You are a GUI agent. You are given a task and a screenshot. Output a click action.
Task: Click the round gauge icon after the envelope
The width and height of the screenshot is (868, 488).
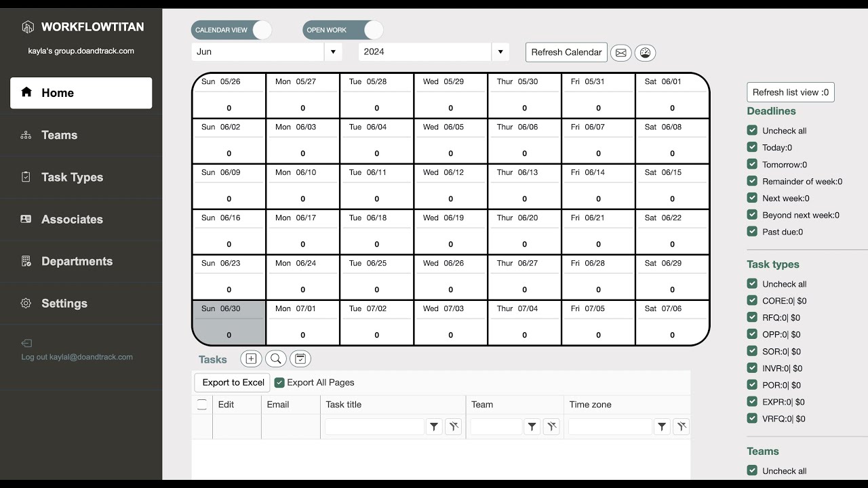click(x=645, y=53)
